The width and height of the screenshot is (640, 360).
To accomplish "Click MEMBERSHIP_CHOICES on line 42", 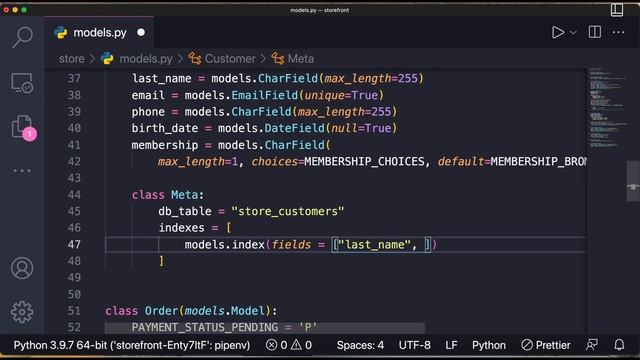I will click(364, 162).
